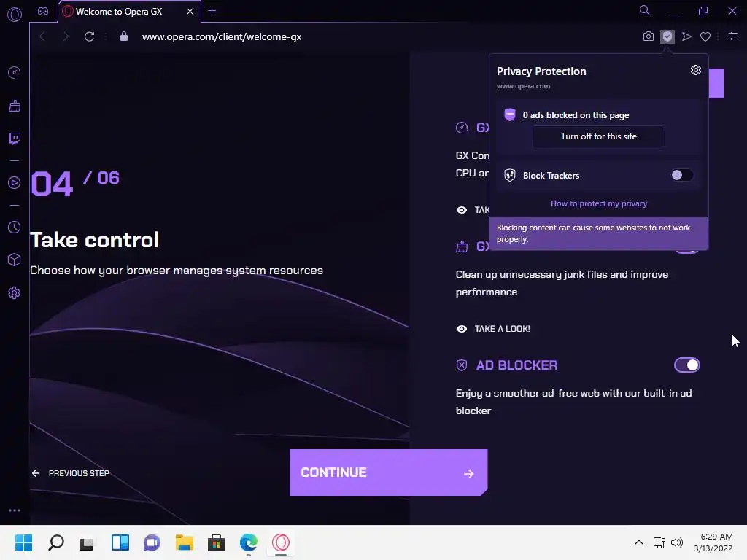Image resolution: width=747 pixels, height=560 pixels.
Task: Go back to previous page arrow
Action: [x=42, y=36]
